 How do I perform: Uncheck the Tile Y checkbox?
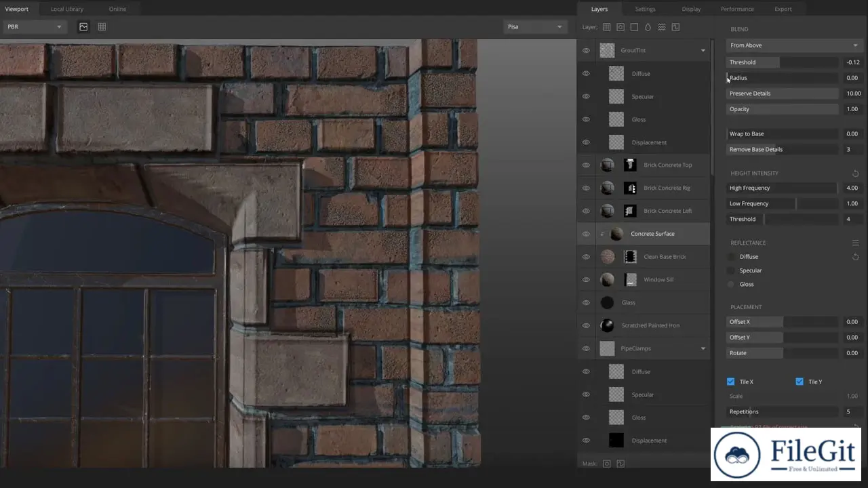[x=800, y=382]
